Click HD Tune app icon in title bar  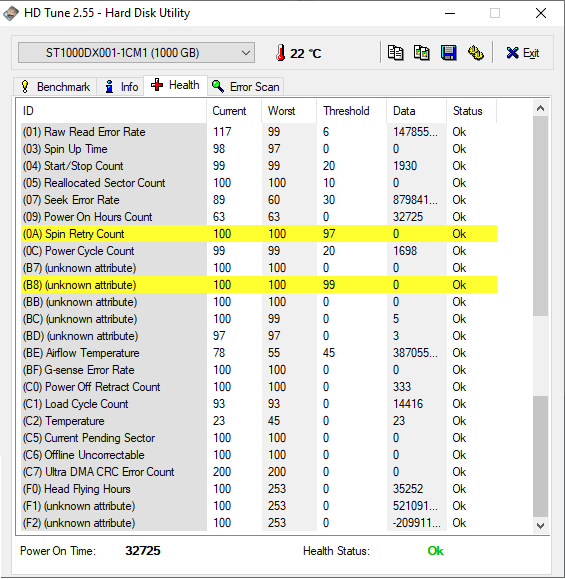pyautogui.click(x=11, y=13)
